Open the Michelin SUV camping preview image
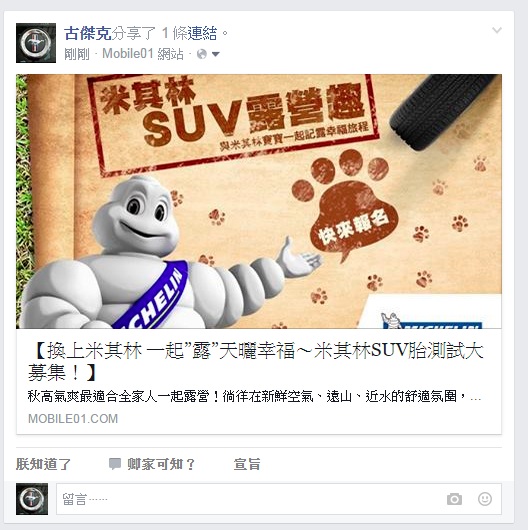Screen dimensions: 528x530 259,201
